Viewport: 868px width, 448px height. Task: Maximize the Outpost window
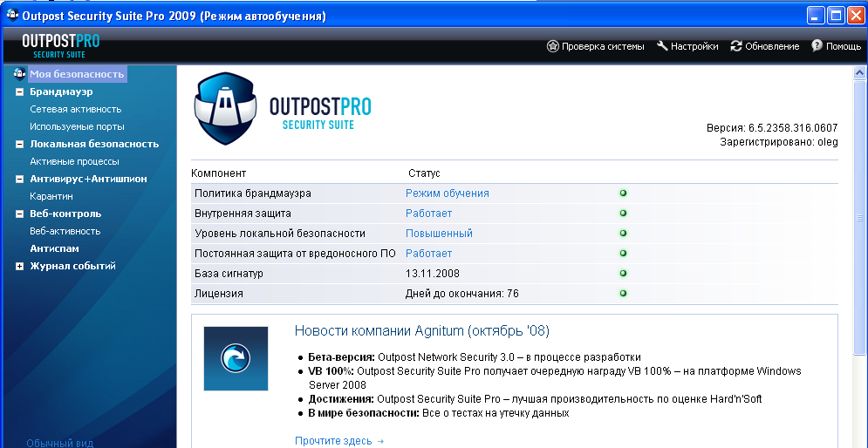[836, 16]
